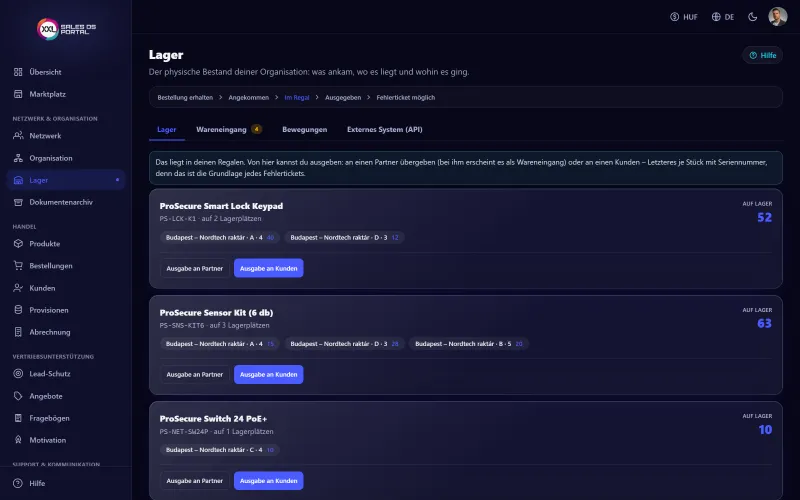Viewport: 800px width, 500px height.
Task: Open the Übersicht menu item
Action: [66, 72]
